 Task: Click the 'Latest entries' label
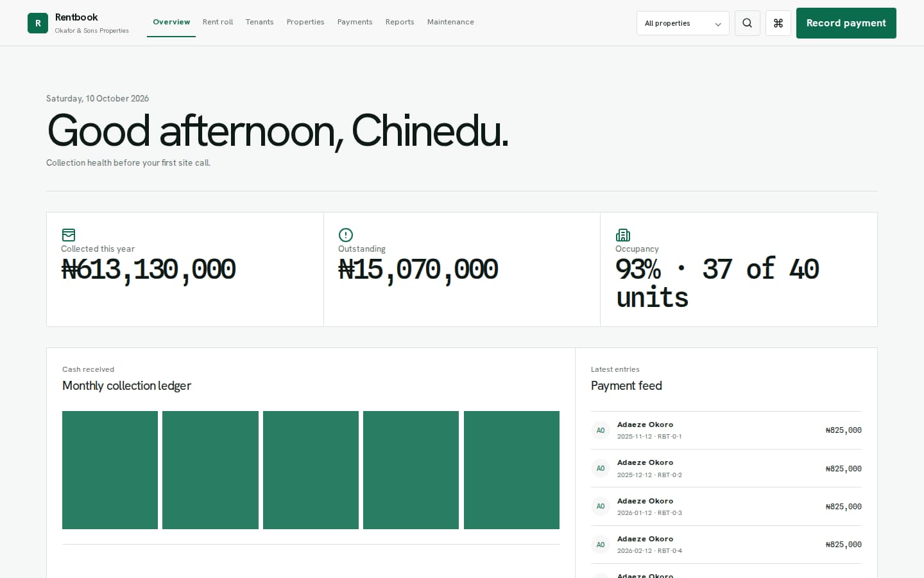pos(615,369)
